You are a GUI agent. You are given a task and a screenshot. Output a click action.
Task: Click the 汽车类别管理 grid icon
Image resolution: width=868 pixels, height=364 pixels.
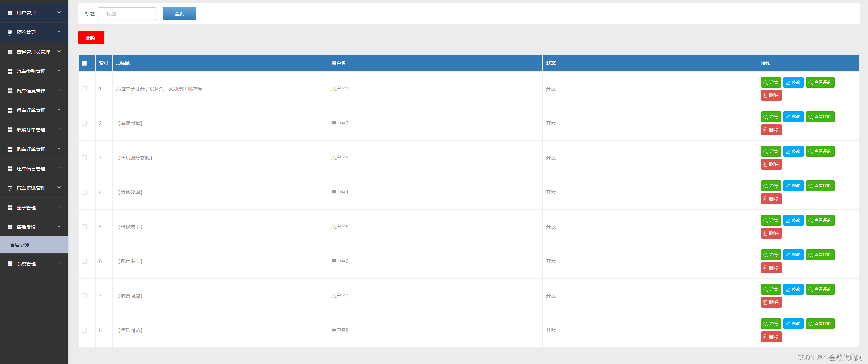tap(10, 71)
